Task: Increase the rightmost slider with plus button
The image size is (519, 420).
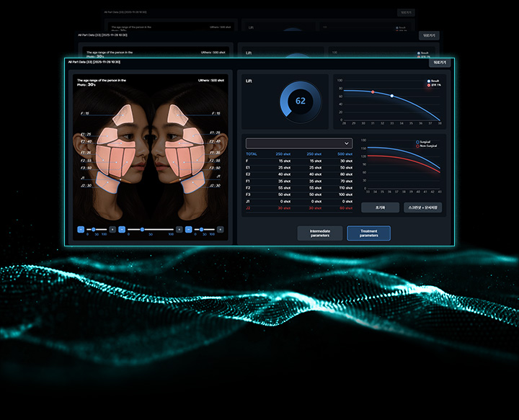Action: (x=221, y=229)
